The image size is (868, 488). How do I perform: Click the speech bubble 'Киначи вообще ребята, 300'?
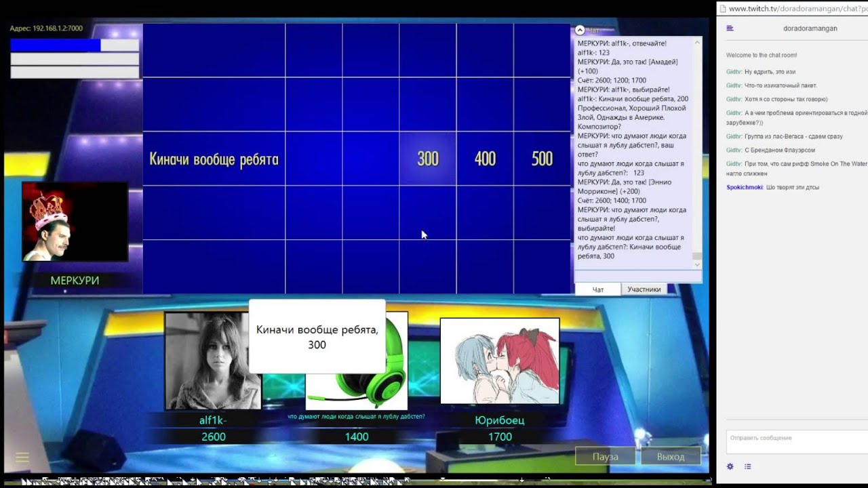[x=317, y=336]
